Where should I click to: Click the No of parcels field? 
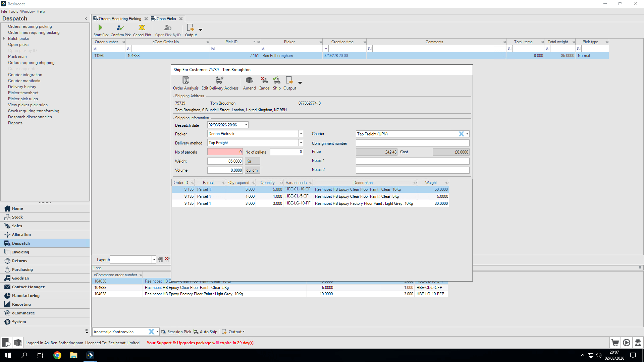225,152
